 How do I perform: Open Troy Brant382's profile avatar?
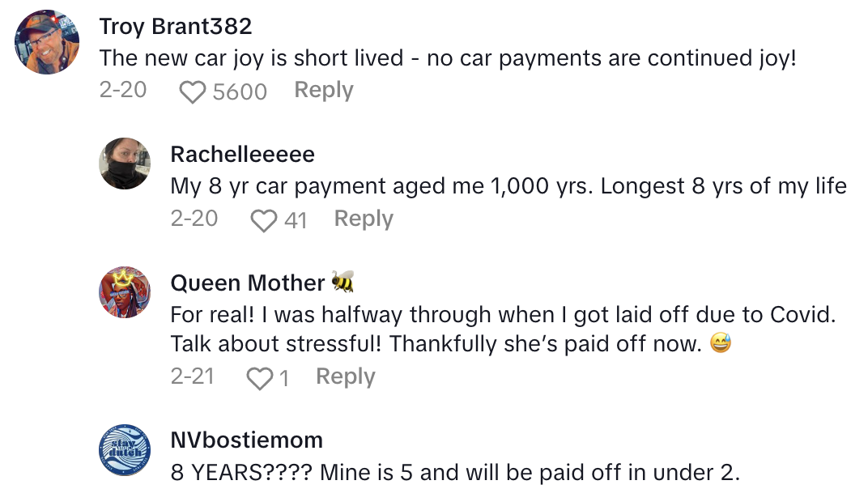pos(46,40)
